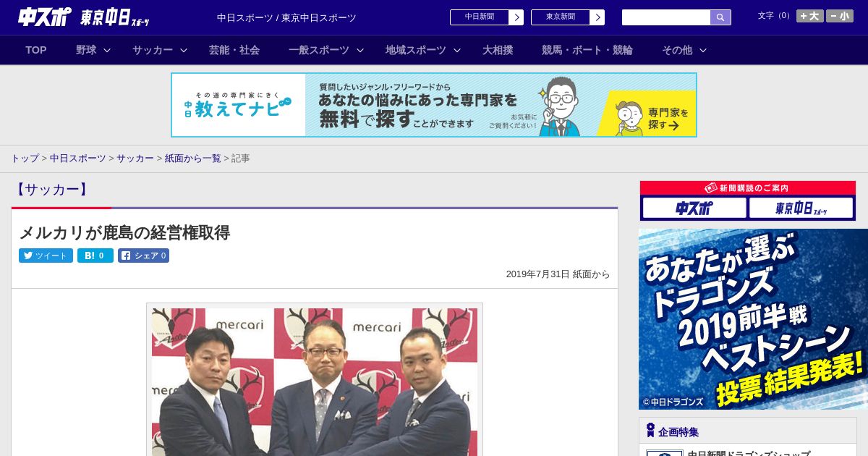Viewport: 868px width, 456px height.
Task: Go to 紙面から一覧 breadcrumb link
Action: [193, 158]
